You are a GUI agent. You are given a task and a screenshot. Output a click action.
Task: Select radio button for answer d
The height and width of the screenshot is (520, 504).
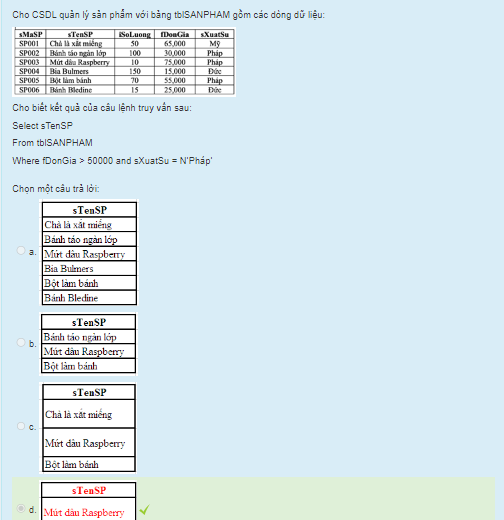coord(21,508)
